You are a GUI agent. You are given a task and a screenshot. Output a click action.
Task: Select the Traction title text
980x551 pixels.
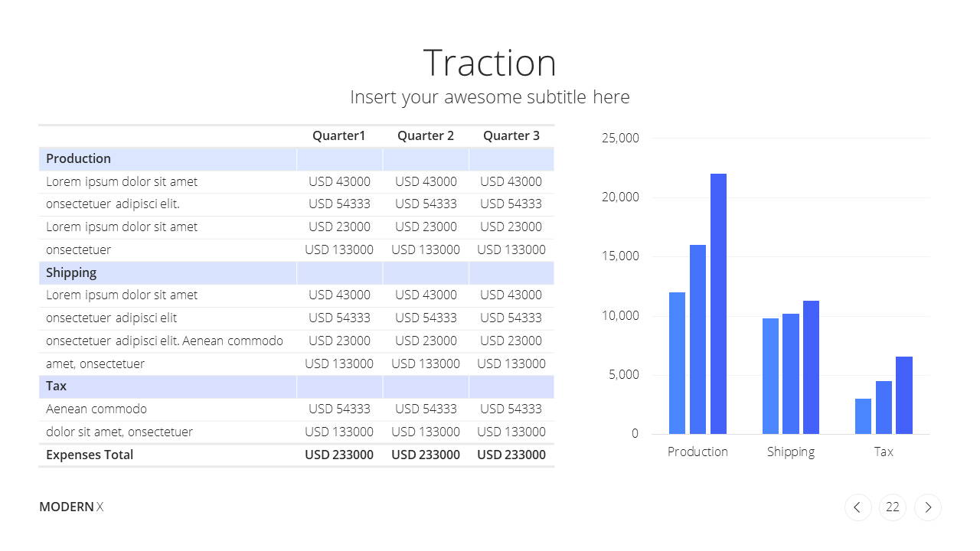(x=490, y=62)
